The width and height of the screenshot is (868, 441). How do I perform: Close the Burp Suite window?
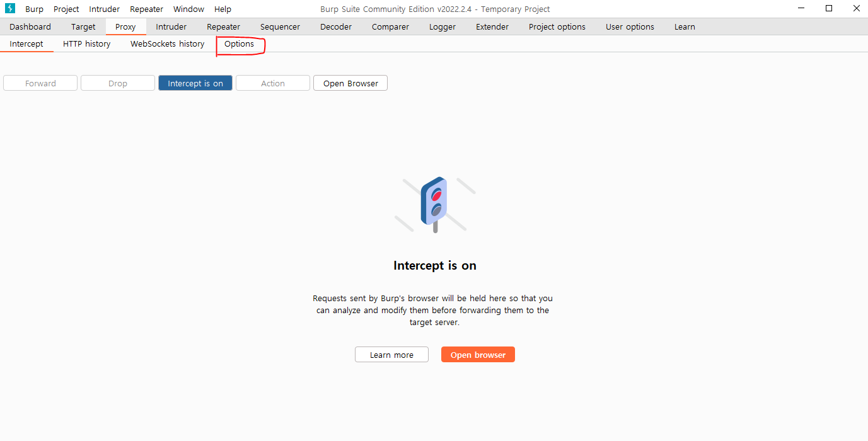856,9
